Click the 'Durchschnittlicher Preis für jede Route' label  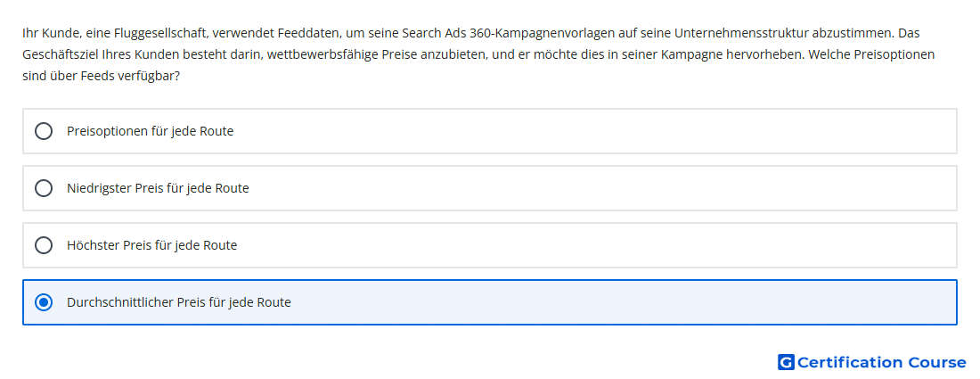pyautogui.click(x=178, y=302)
